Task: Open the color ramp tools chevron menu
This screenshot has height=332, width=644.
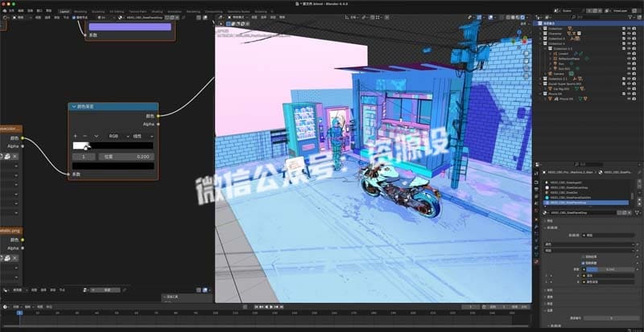Action: (x=96, y=136)
